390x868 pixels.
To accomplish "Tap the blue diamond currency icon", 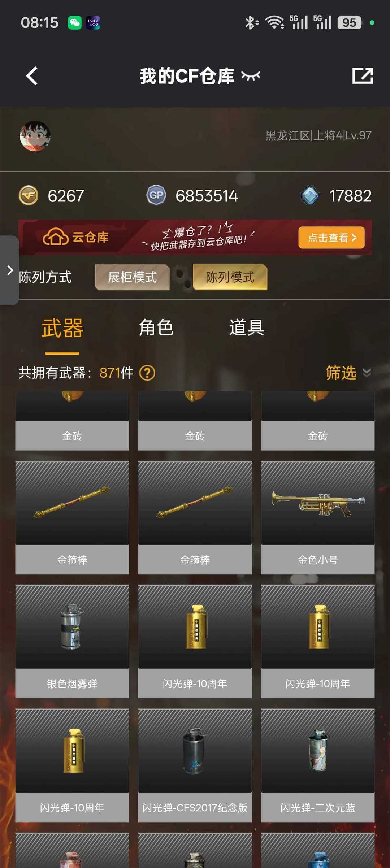I will click(310, 195).
